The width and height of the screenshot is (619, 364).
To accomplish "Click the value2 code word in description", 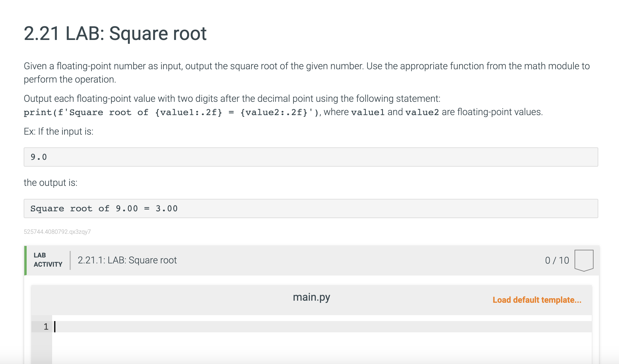I will coord(422,112).
